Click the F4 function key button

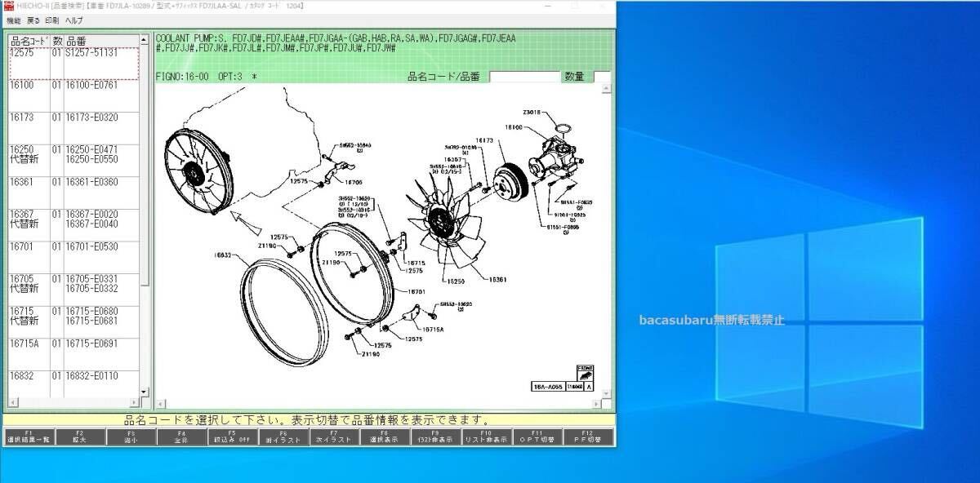pos(181,436)
